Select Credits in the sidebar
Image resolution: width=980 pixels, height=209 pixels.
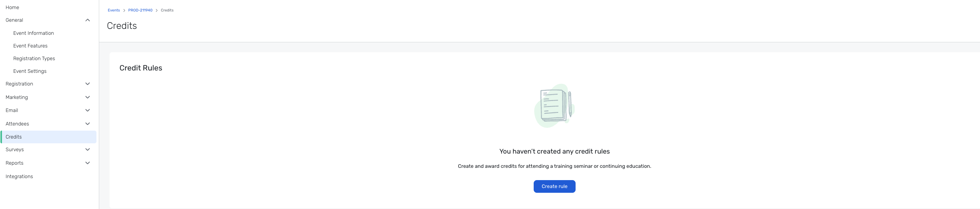[49, 137]
